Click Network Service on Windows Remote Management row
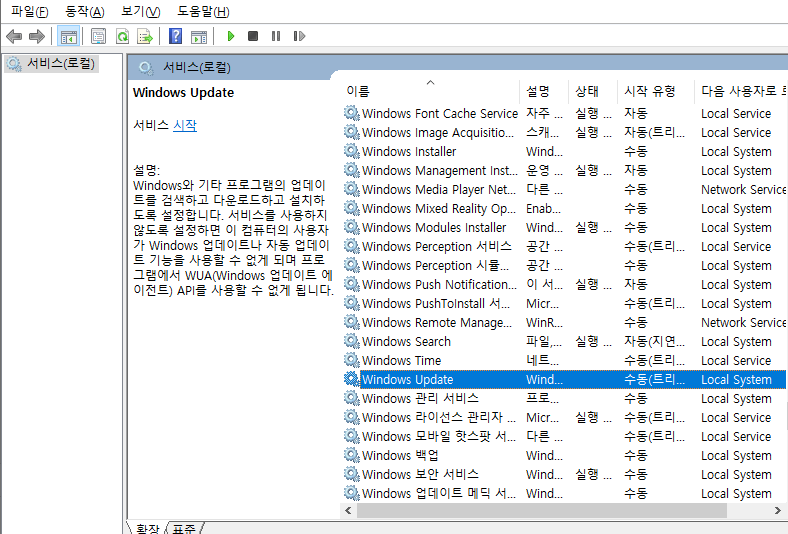Image resolution: width=788 pixels, height=534 pixels. 743,323
